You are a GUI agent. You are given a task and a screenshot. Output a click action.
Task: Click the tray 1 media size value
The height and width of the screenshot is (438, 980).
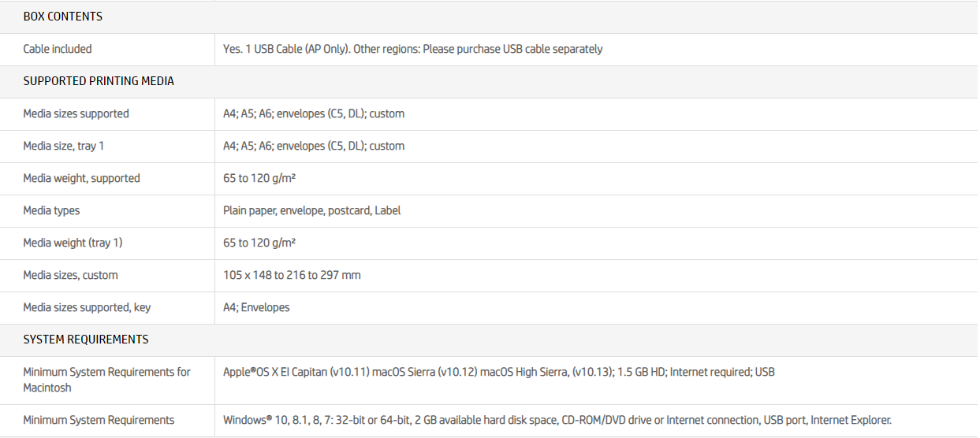coord(314,146)
